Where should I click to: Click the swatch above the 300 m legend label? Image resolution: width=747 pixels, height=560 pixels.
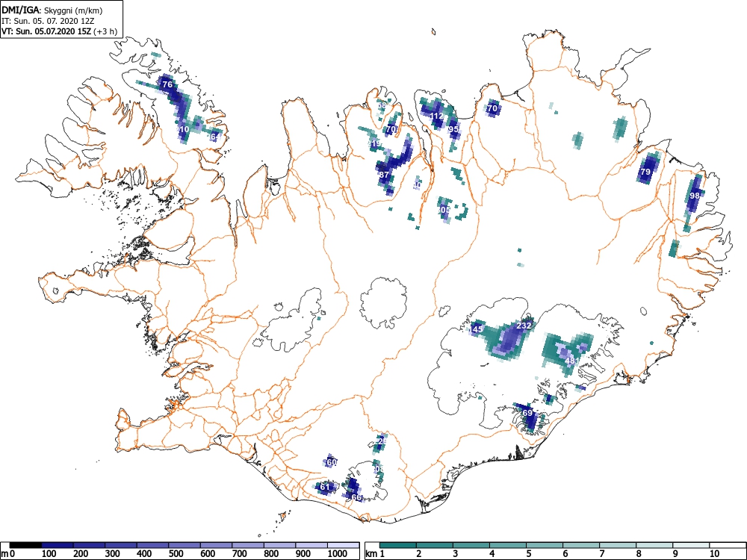(121, 545)
